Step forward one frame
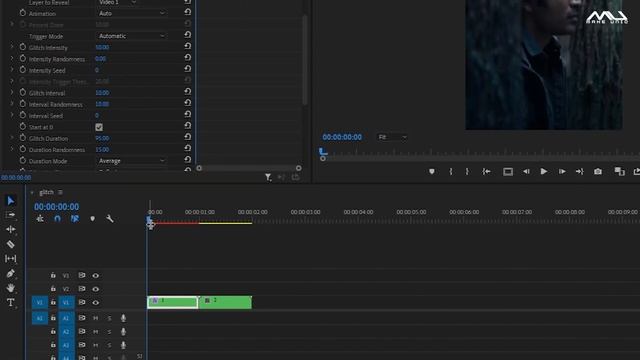 click(562, 172)
